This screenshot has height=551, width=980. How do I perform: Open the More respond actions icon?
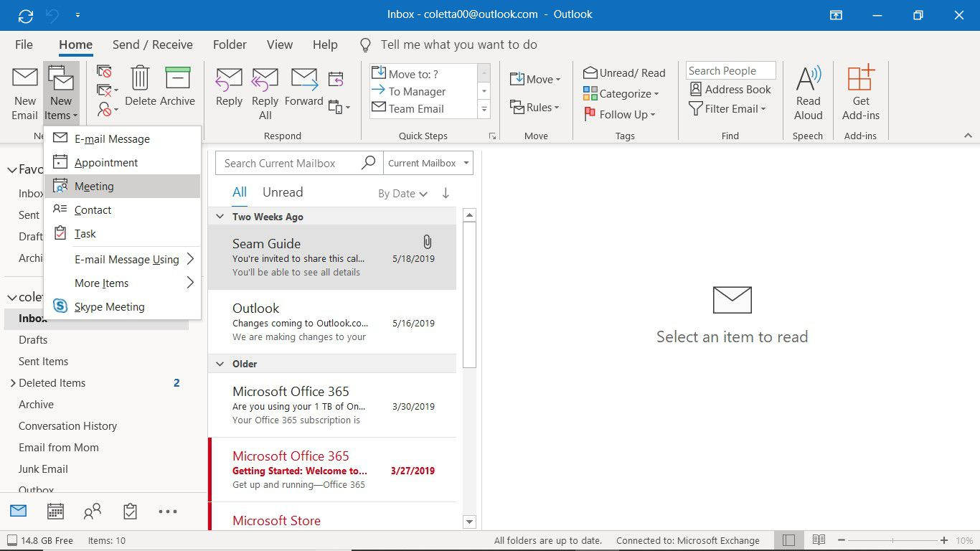tap(339, 107)
